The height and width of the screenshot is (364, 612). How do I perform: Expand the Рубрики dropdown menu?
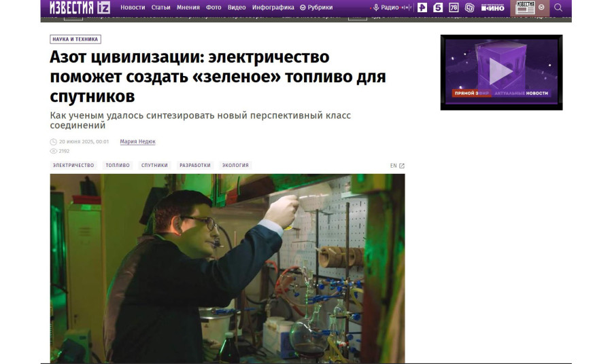tap(316, 7)
